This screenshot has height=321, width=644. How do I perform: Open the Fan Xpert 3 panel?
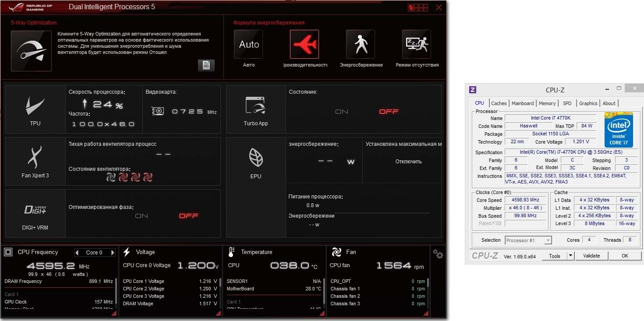[x=35, y=161]
